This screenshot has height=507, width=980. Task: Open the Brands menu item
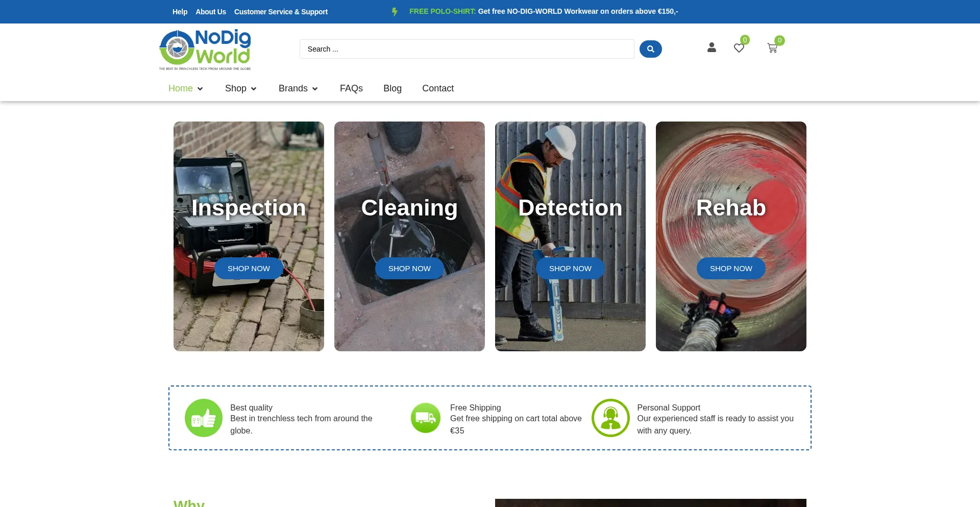(293, 88)
